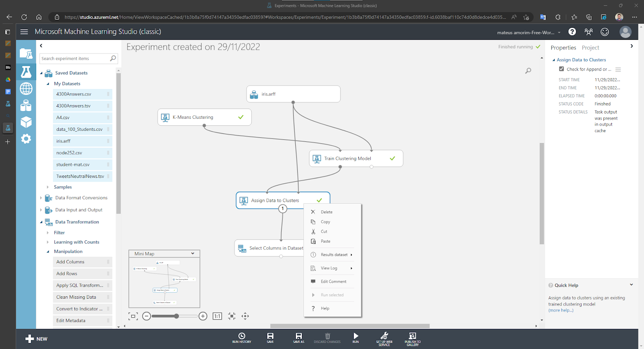
Task: Choose Edit Comment in context menu
Action: (x=332, y=281)
